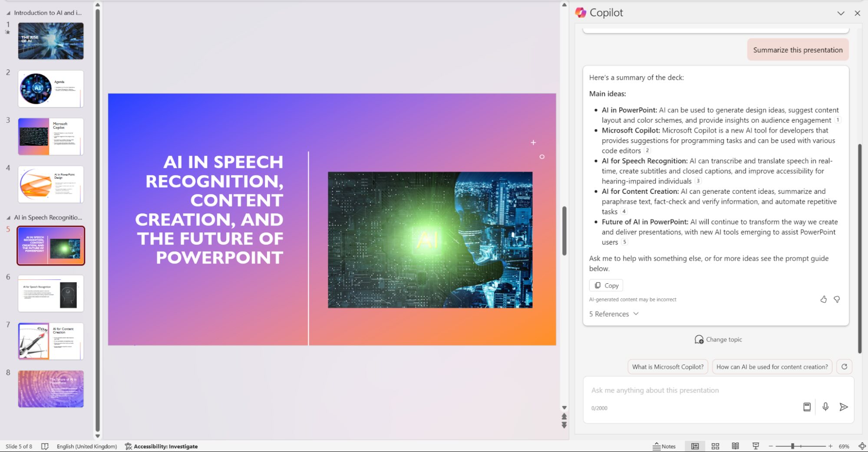Click the Fit slide to current window icon
The width and height of the screenshot is (868, 452).
(861, 446)
